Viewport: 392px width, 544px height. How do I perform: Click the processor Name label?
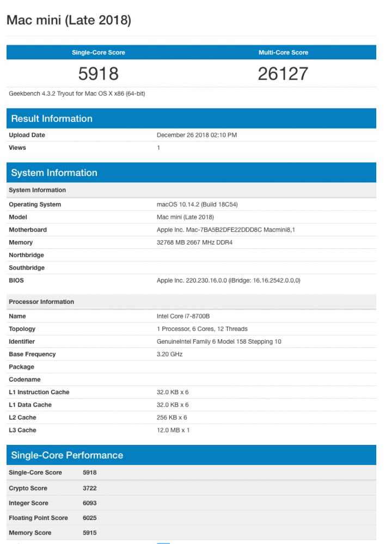(17, 316)
